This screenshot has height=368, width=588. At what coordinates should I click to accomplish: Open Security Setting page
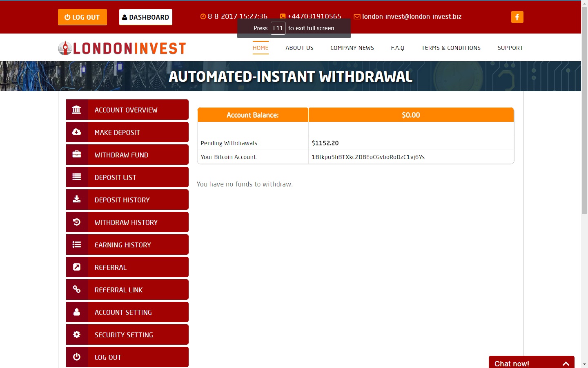click(127, 334)
